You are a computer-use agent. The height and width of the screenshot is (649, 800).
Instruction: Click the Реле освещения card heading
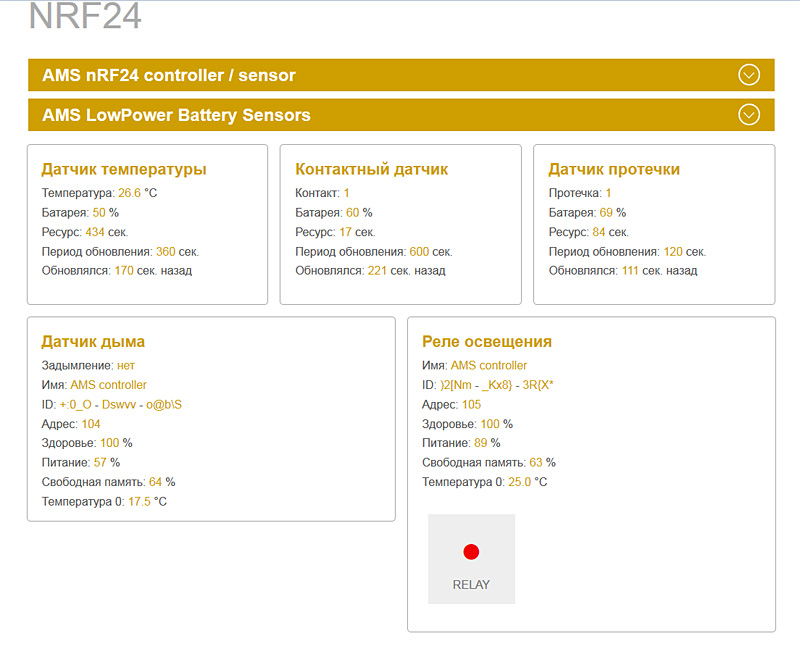pos(487,342)
